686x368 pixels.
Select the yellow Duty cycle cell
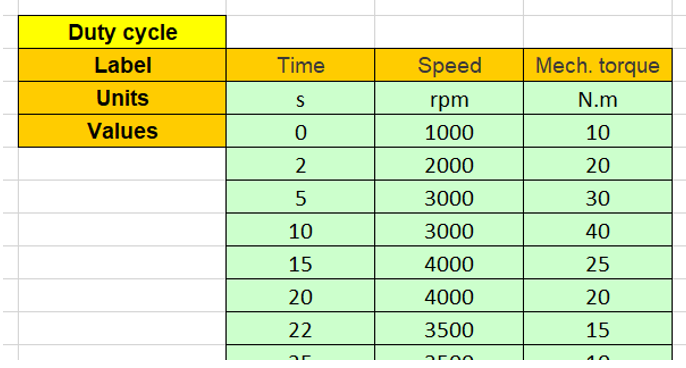[x=122, y=32]
